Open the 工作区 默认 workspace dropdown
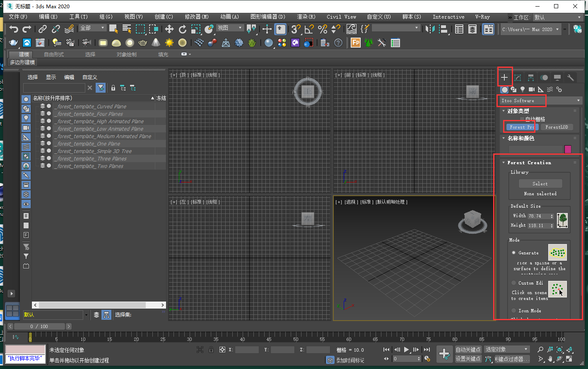 [558, 17]
